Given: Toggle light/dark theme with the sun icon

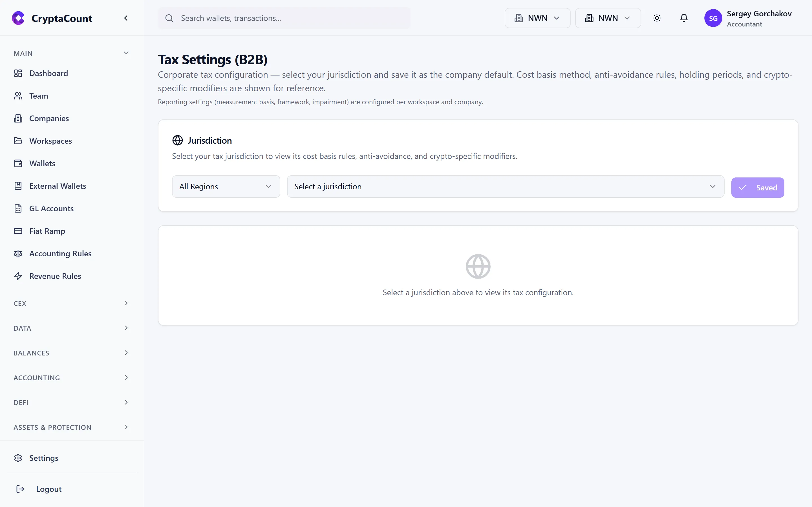Looking at the screenshot, I should coord(657,18).
